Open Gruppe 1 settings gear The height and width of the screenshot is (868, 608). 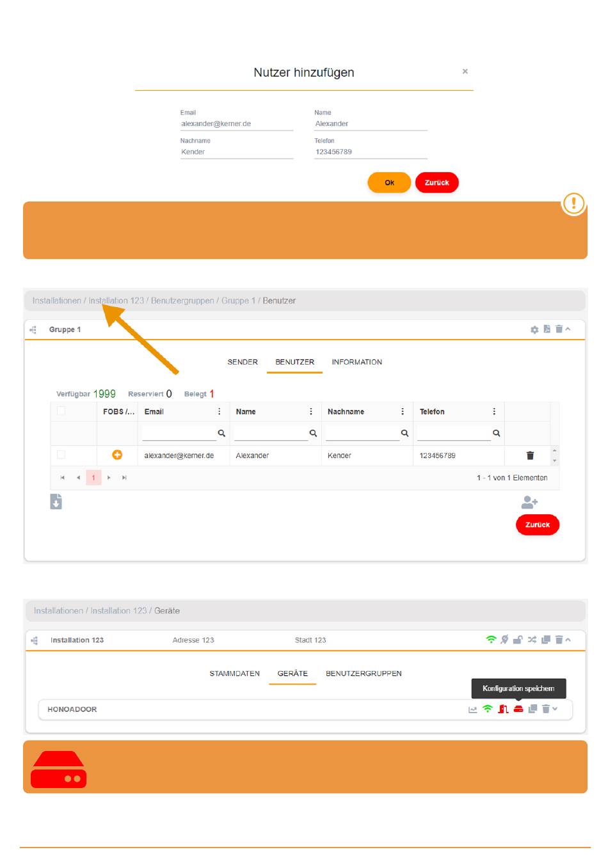pos(534,329)
